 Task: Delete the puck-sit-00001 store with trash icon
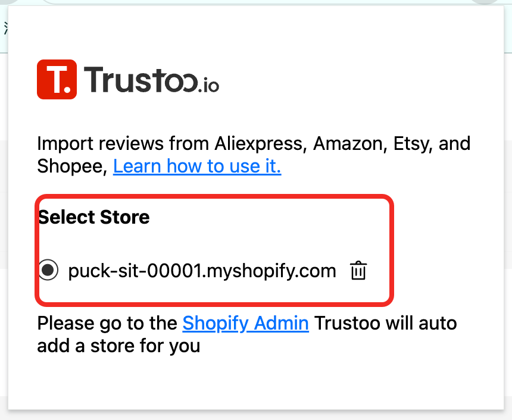click(358, 270)
